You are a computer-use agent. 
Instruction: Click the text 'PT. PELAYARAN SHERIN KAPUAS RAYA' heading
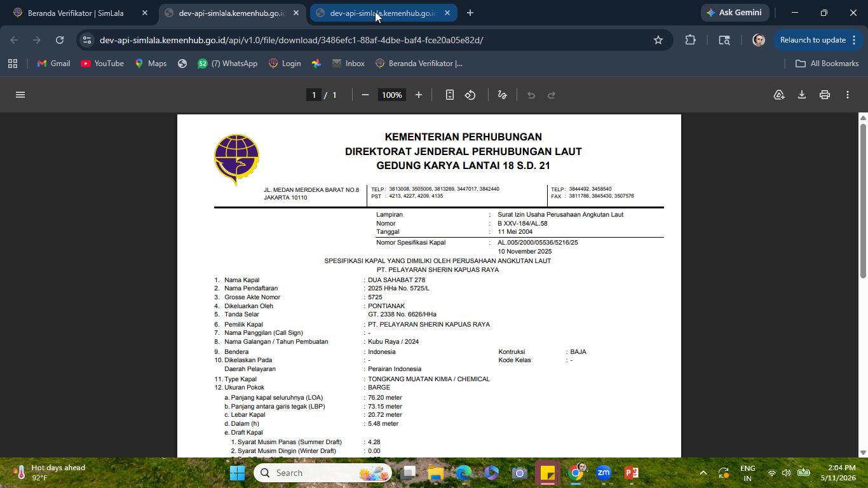pos(437,270)
